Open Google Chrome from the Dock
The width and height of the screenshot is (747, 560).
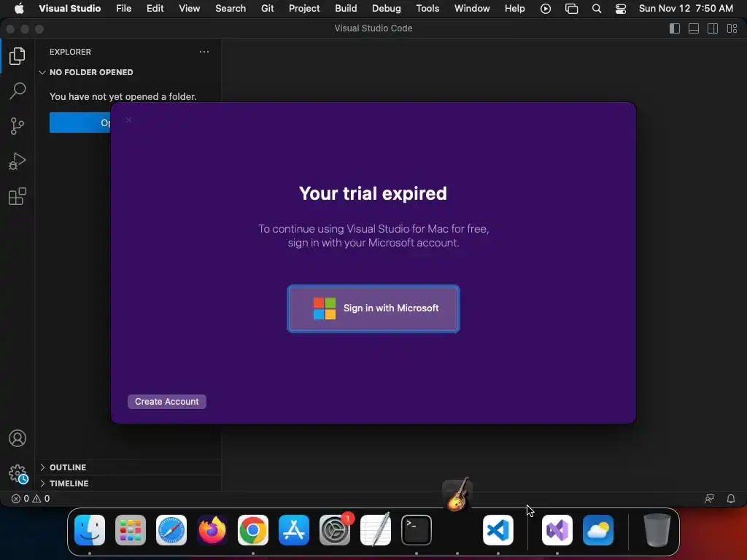click(253, 530)
